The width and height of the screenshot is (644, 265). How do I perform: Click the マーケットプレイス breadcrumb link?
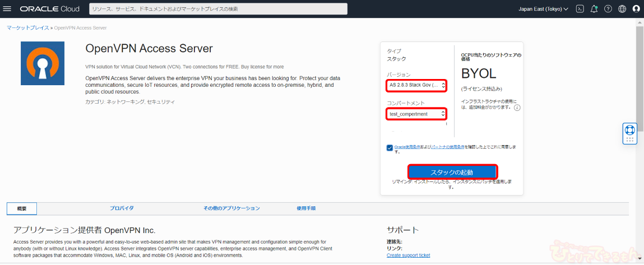click(27, 27)
